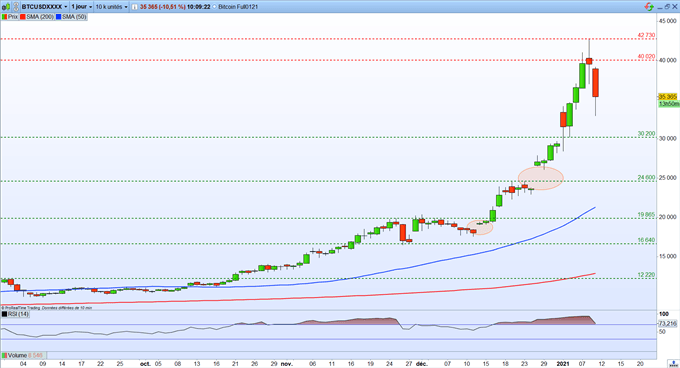
Task: Click the 'Bitcoin Full0121' label
Action: [x=238, y=7]
